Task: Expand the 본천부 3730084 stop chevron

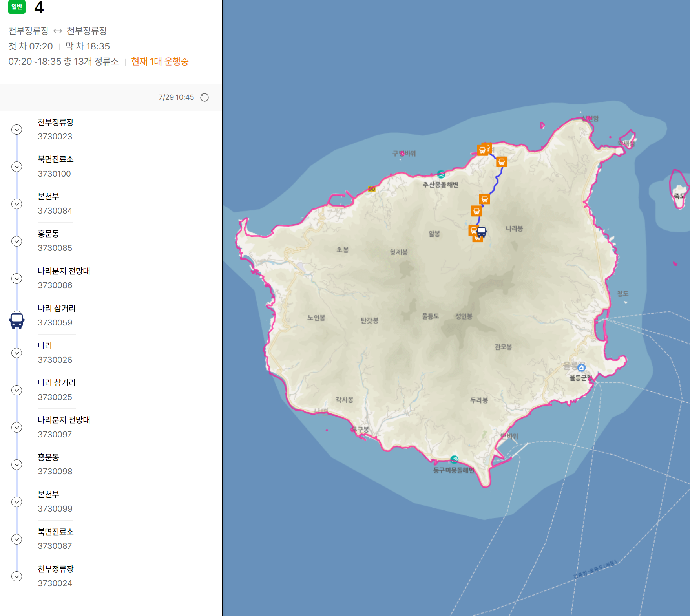Action: (x=16, y=204)
